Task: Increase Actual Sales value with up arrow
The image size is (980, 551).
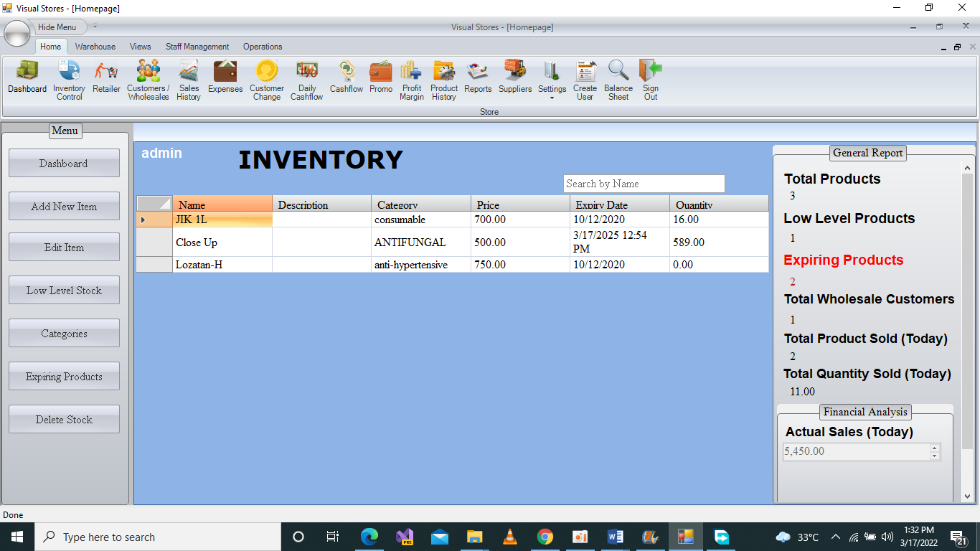Action: [934, 448]
